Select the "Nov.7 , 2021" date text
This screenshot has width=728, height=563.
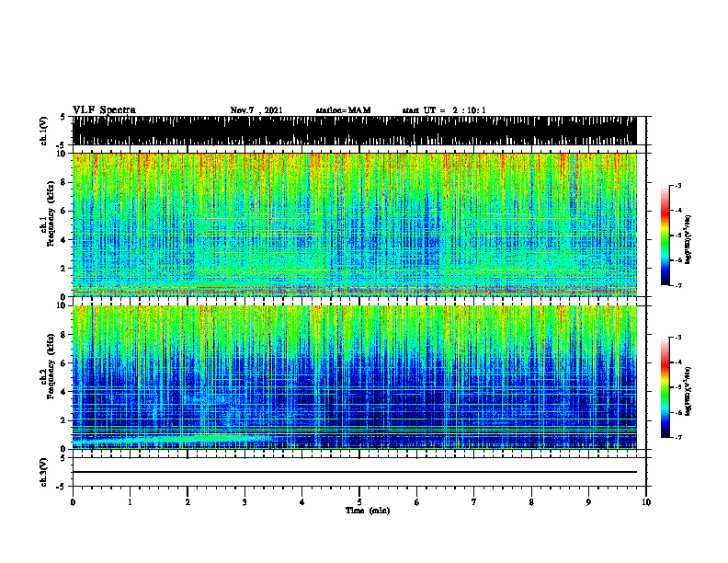(x=256, y=110)
